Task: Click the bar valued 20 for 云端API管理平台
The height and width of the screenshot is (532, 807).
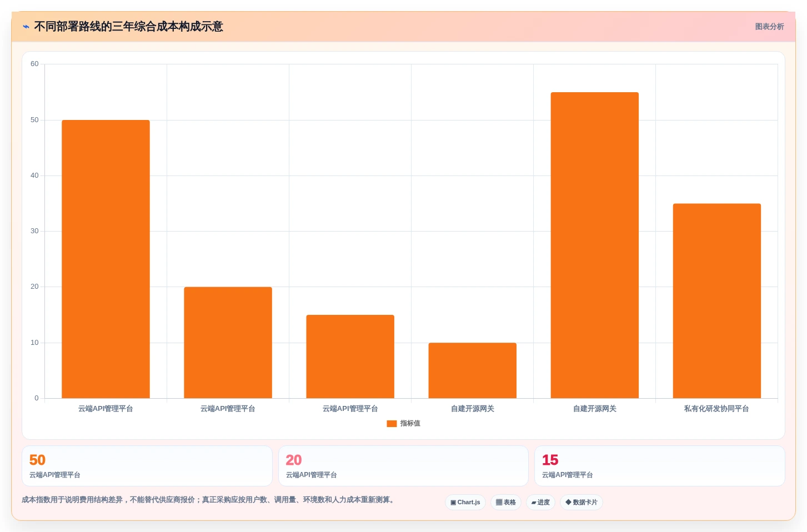Action: click(228, 343)
